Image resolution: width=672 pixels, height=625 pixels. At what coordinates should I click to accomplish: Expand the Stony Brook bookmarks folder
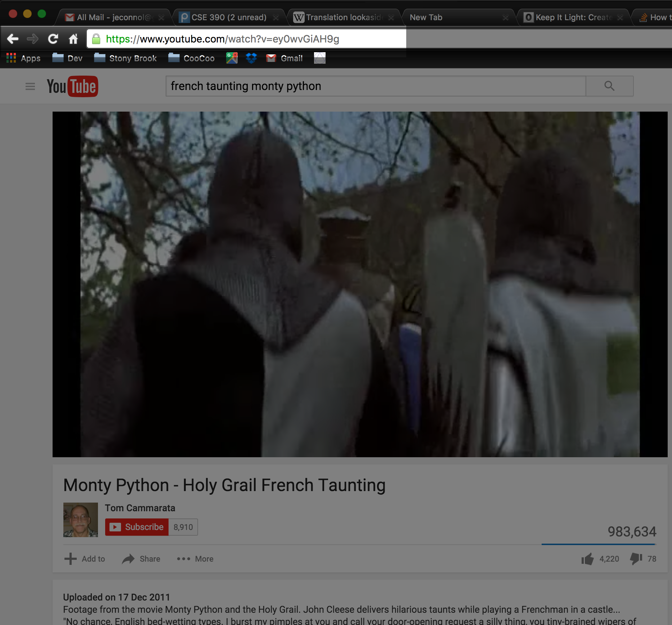point(125,58)
